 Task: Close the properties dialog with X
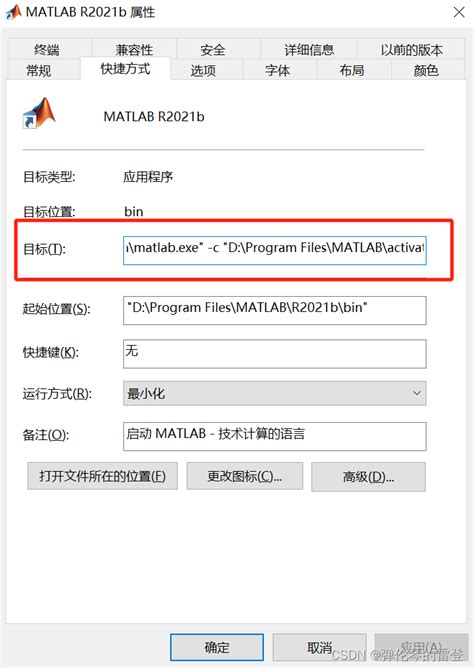pyautogui.click(x=459, y=12)
